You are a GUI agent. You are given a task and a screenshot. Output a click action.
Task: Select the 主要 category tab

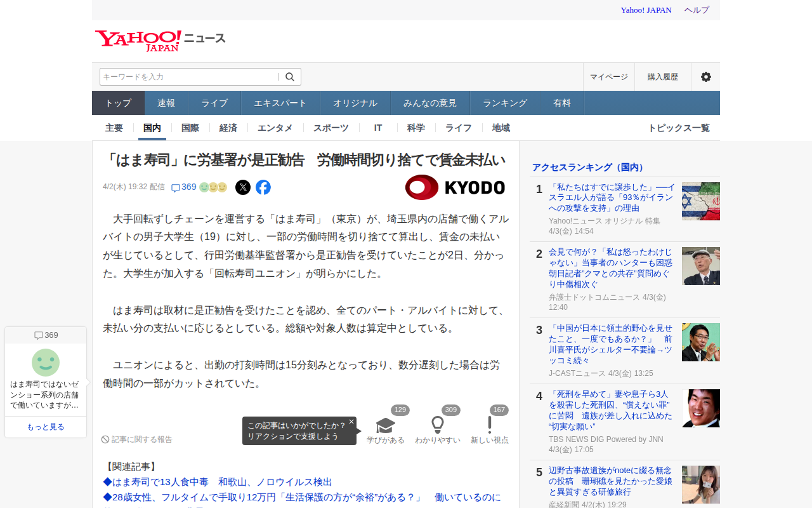click(x=114, y=128)
